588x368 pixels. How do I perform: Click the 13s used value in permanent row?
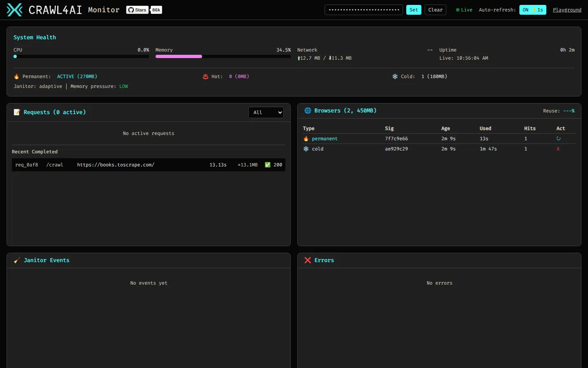coord(484,139)
